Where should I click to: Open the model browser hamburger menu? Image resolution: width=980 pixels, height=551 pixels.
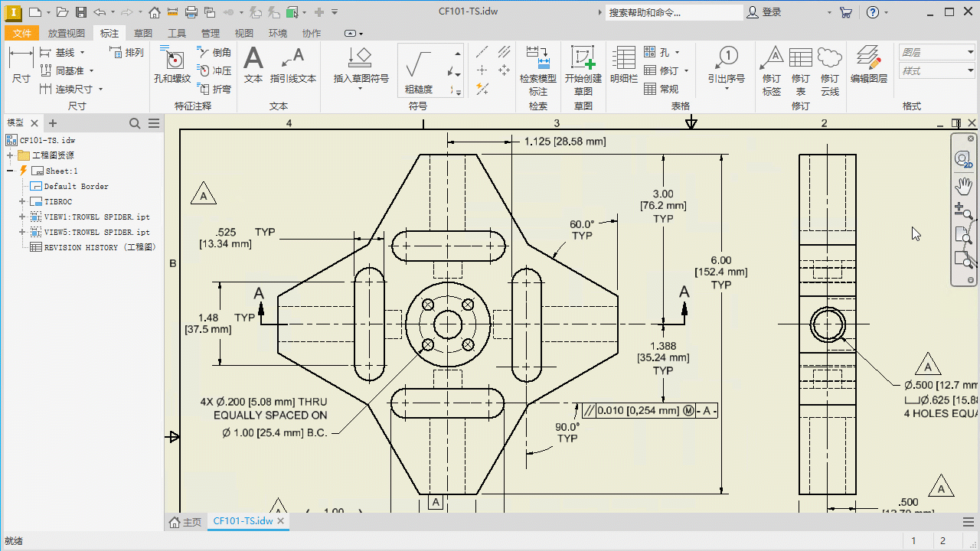coord(154,123)
